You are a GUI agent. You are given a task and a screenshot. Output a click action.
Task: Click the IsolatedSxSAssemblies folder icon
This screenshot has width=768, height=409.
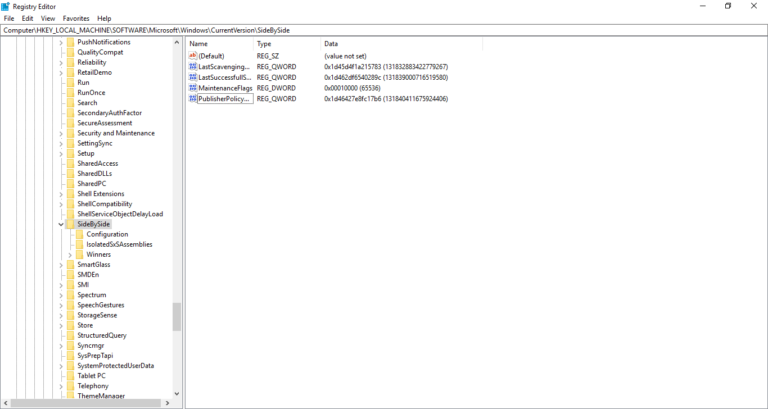pyautogui.click(x=80, y=244)
